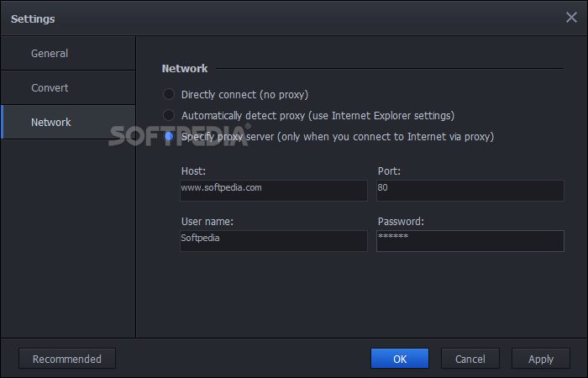Click the Settings window title

click(x=33, y=18)
